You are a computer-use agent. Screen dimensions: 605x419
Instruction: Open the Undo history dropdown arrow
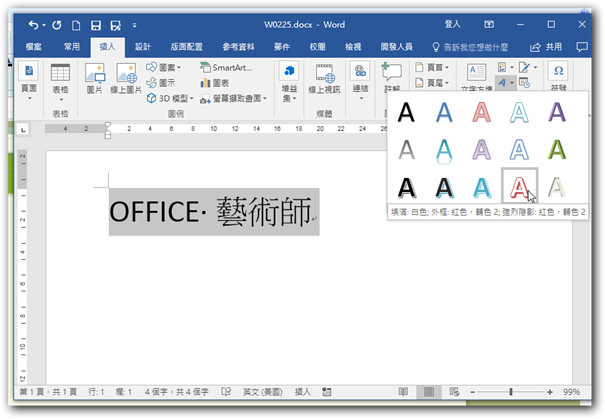pyautogui.click(x=44, y=25)
